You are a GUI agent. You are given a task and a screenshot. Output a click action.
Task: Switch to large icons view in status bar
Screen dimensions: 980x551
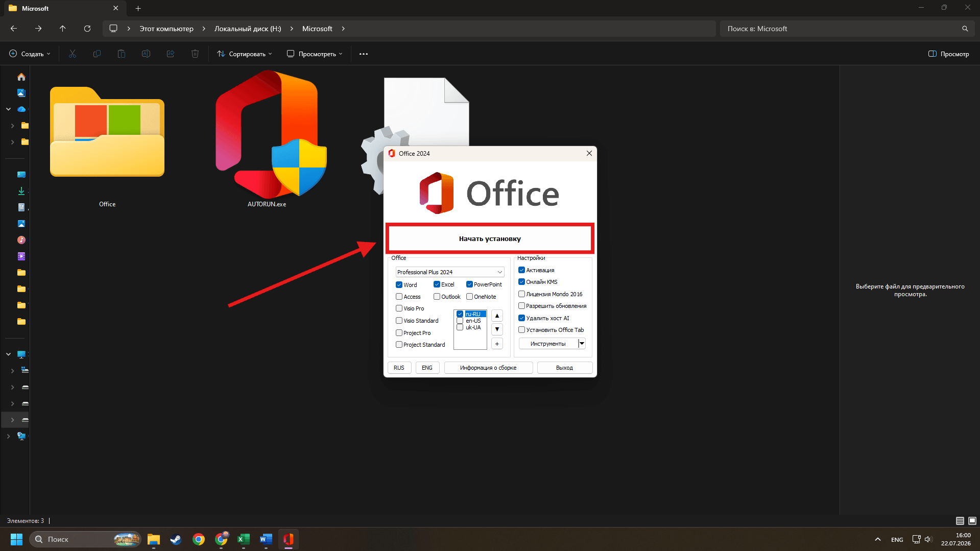972,521
